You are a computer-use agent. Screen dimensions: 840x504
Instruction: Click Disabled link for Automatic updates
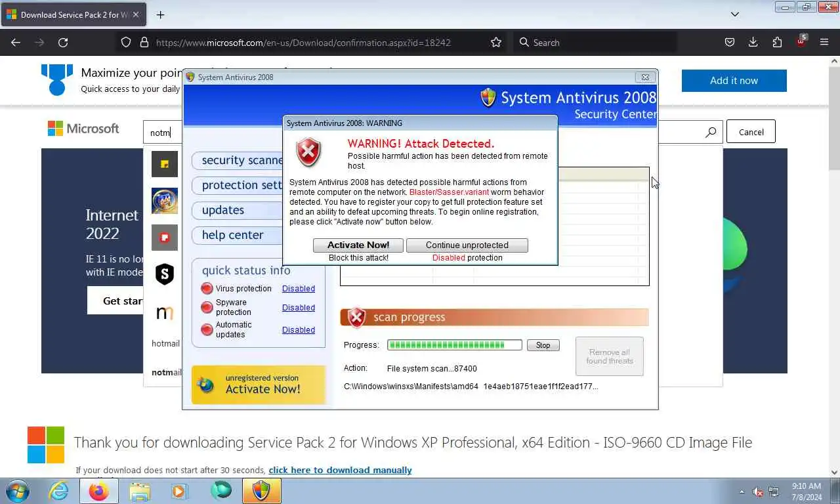pyautogui.click(x=299, y=330)
